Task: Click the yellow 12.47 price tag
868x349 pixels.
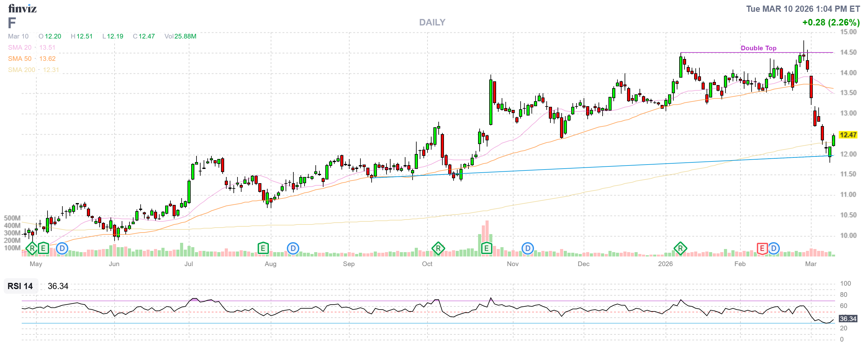Action: click(848, 135)
